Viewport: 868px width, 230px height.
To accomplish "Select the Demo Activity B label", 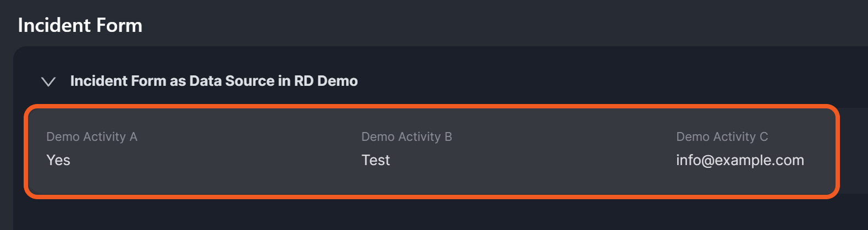I will (406, 136).
